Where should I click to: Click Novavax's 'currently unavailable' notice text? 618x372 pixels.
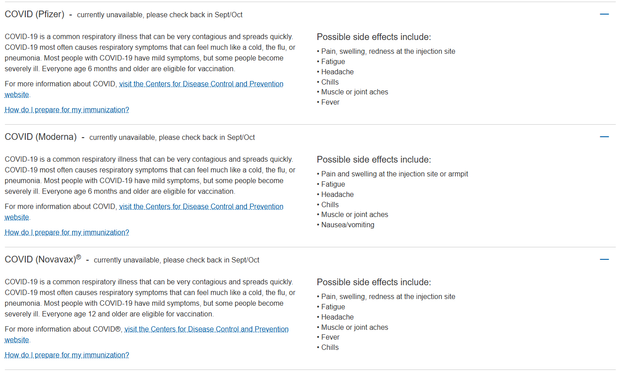(177, 260)
